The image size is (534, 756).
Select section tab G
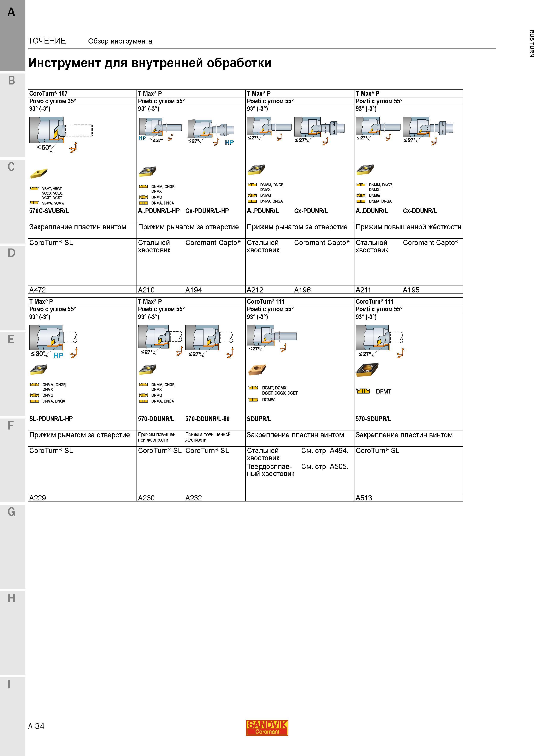pyautogui.click(x=12, y=547)
